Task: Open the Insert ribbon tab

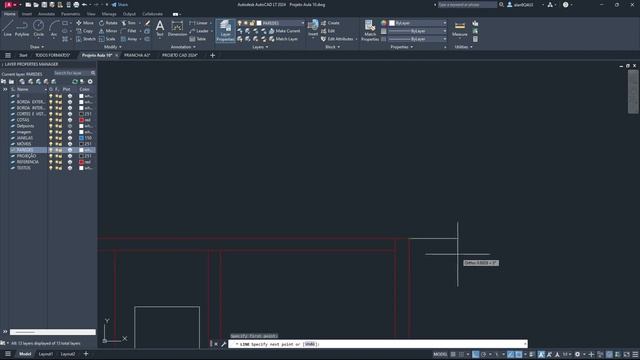Action: 27,14
